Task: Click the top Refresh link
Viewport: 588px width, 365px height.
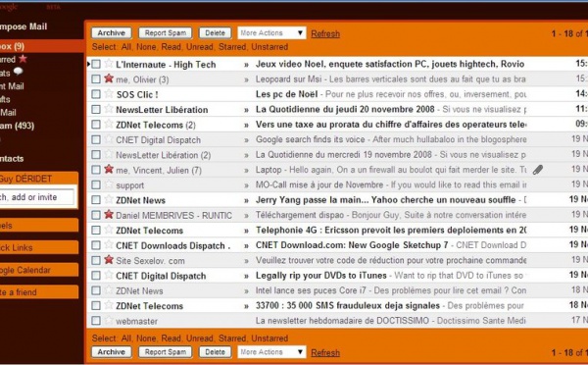Action: click(x=325, y=33)
